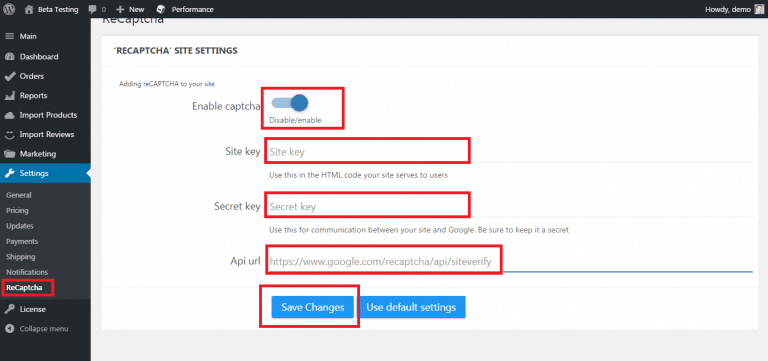Image resolution: width=768 pixels, height=361 pixels.
Task: Click the Reports chart icon
Action: point(9,96)
